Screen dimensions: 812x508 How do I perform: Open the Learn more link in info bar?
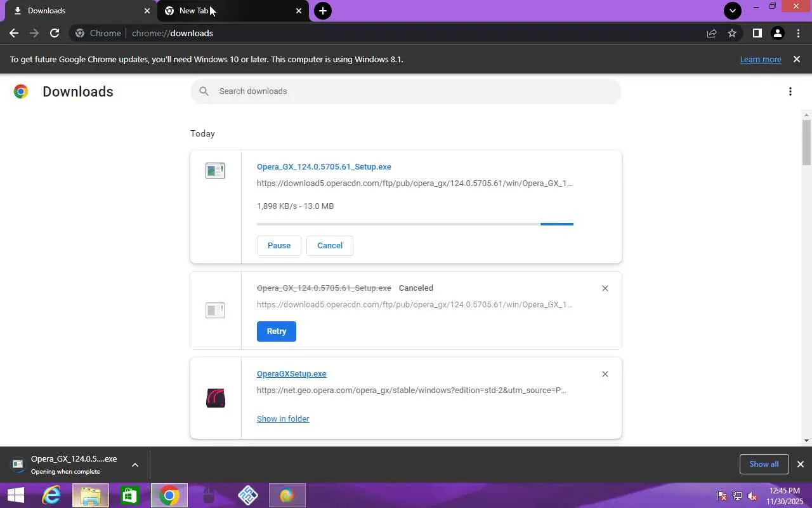click(x=761, y=59)
